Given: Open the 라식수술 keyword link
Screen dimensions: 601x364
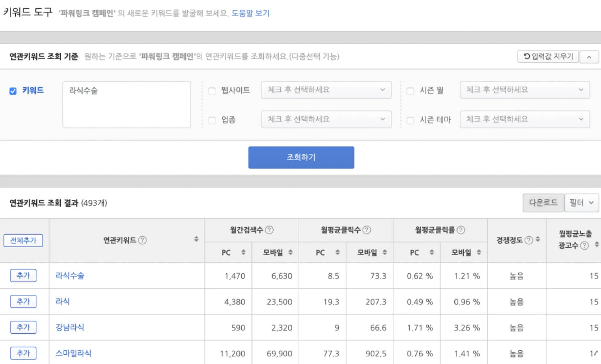Looking at the screenshot, I should [x=70, y=276].
